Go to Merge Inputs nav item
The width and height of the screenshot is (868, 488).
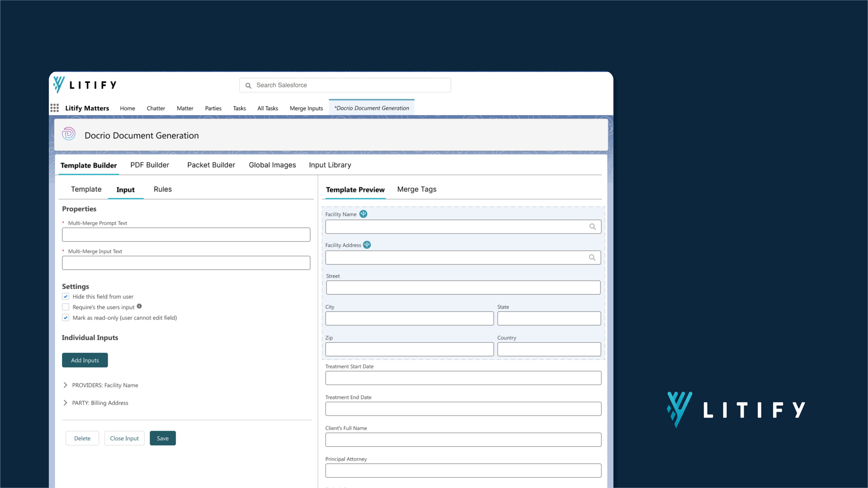tap(306, 108)
